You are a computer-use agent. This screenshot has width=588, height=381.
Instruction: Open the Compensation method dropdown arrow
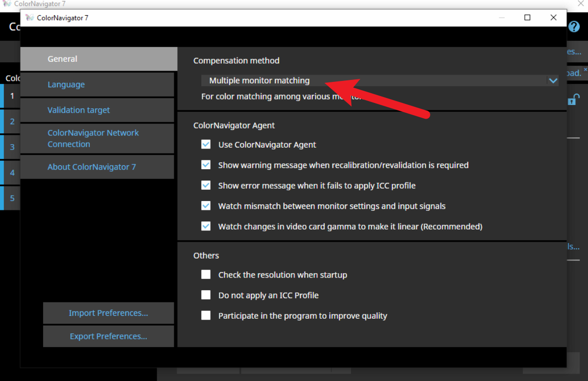point(553,81)
